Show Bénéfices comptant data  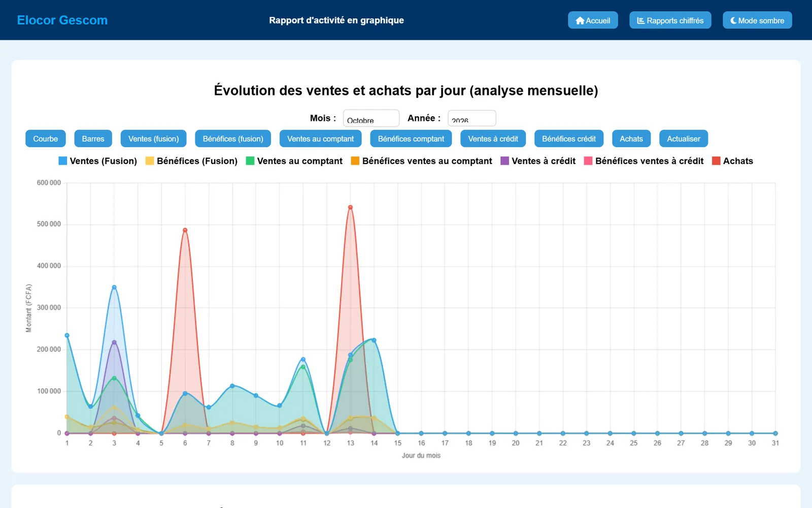[x=411, y=139]
